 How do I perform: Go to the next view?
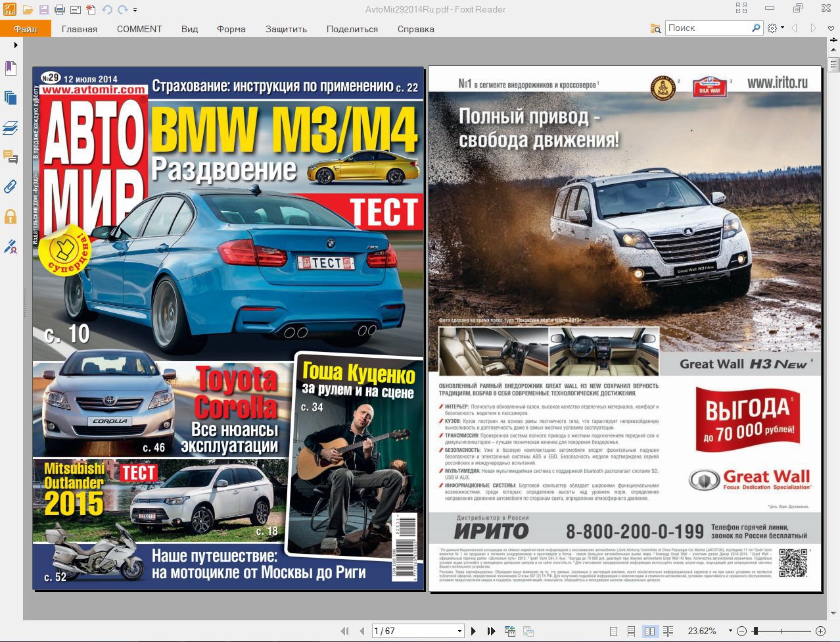pos(528,631)
